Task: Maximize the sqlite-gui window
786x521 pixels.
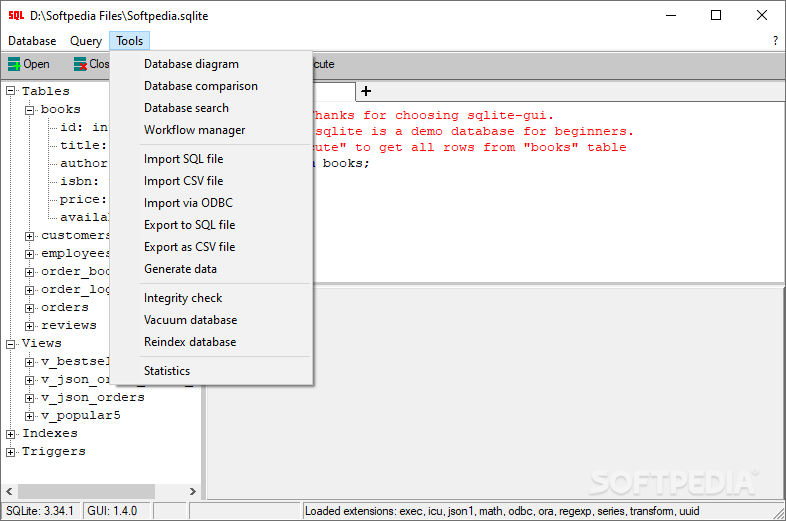Action: (716, 16)
